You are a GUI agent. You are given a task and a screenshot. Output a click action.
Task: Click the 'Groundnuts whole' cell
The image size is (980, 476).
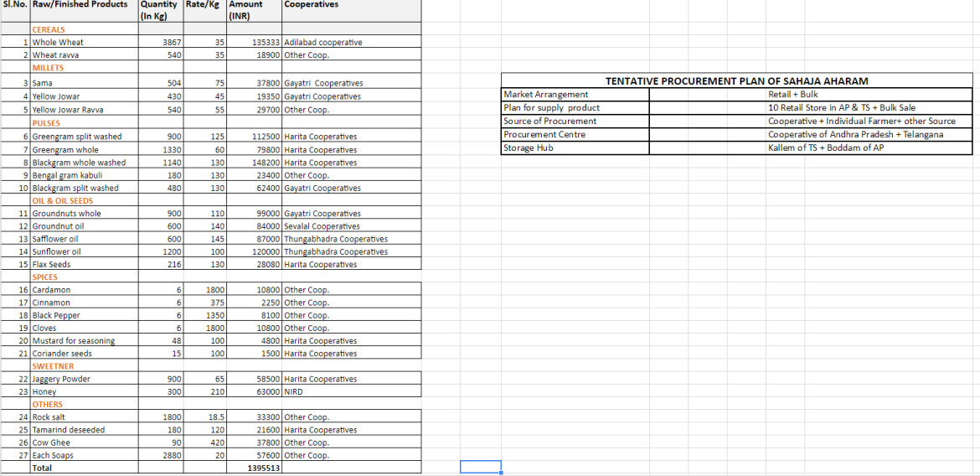[84, 214]
